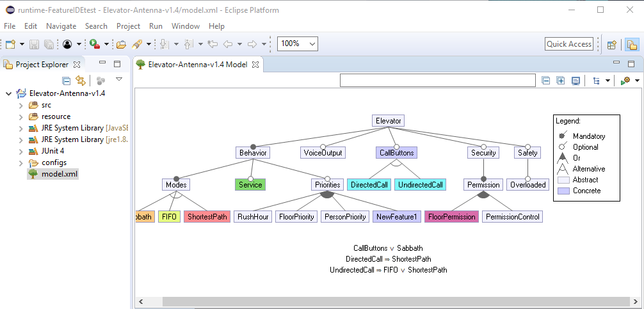This screenshot has width=644, height=309.
Task: Click the Search flashlight toolbar icon
Action: (137, 44)
